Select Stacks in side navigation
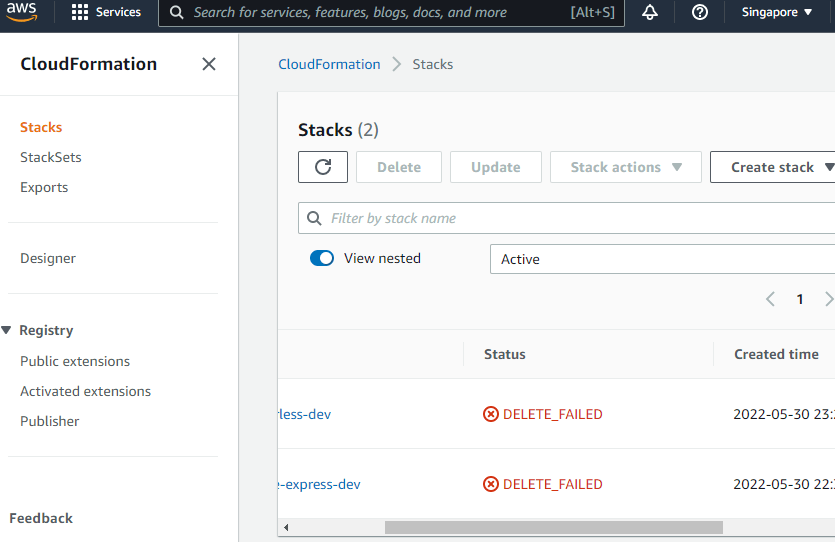 click(41, 127)
